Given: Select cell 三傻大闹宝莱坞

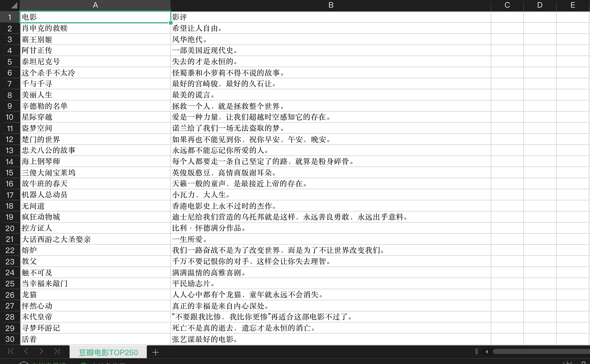Looking at the screenshot, I should [x=95, y=173].
